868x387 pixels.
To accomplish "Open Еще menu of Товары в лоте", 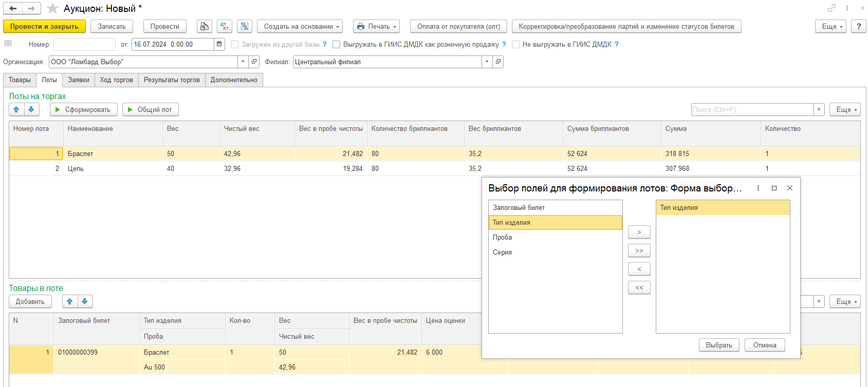I will (845, 301).
